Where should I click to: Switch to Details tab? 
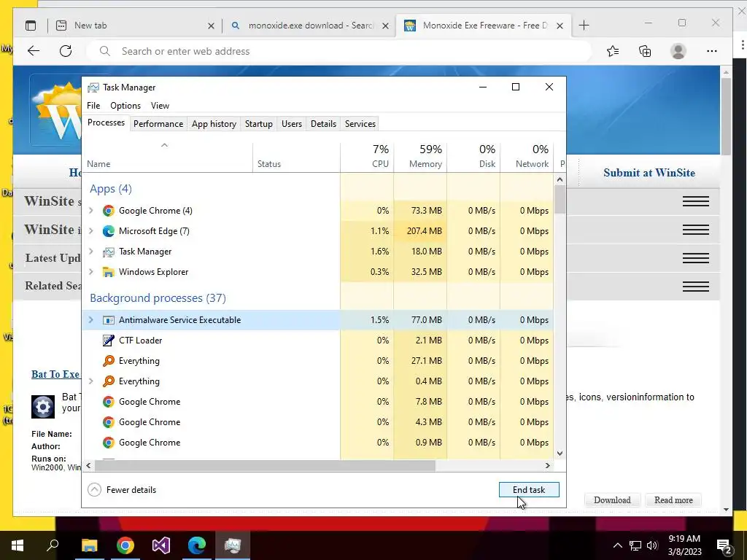[323, 124]
